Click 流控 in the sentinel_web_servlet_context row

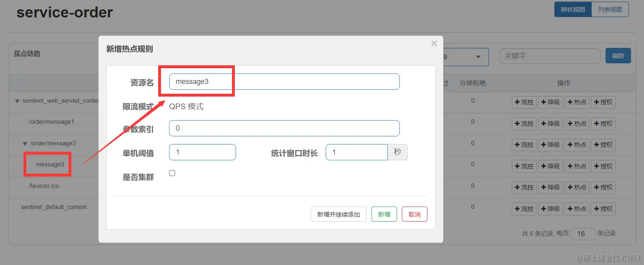(524, 102)
